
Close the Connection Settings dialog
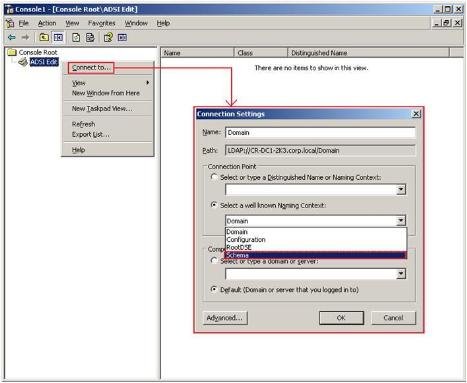point(416,114)
